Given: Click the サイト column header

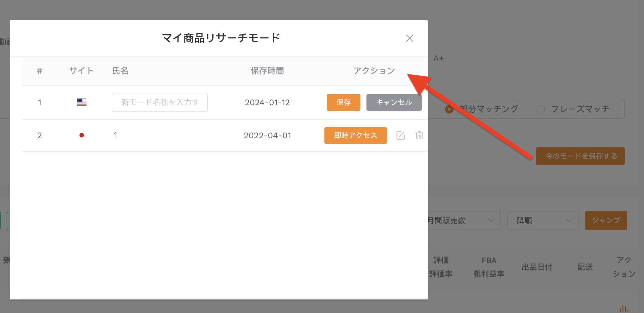Looking at the screenshot, I should coord(81,71).
